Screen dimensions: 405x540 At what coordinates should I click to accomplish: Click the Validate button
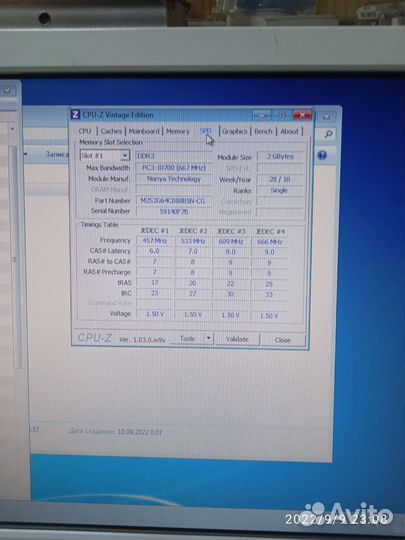[x=237, y=339]
